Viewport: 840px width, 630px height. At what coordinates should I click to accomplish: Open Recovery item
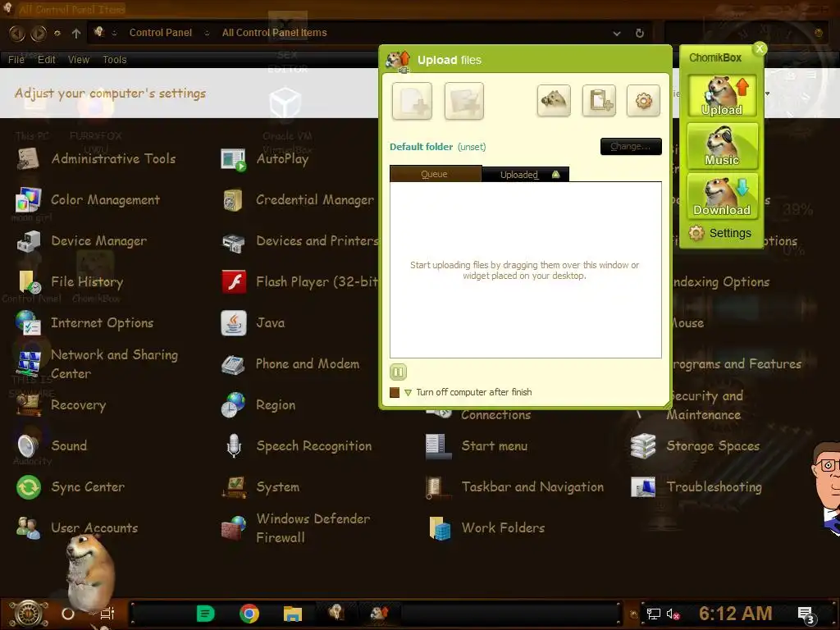click(61, 405)
